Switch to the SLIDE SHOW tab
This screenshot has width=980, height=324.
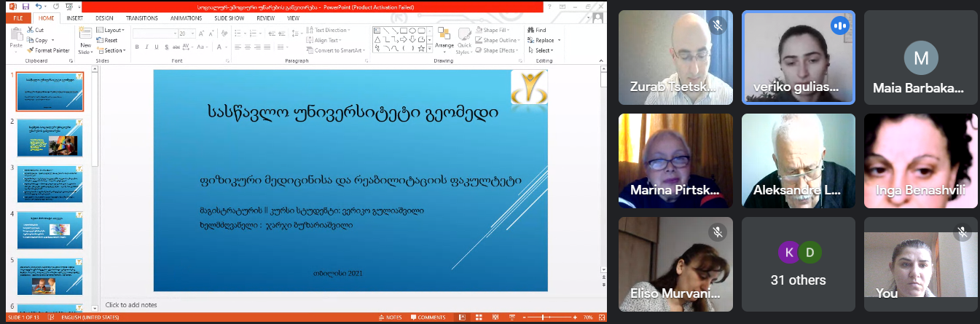230,18
